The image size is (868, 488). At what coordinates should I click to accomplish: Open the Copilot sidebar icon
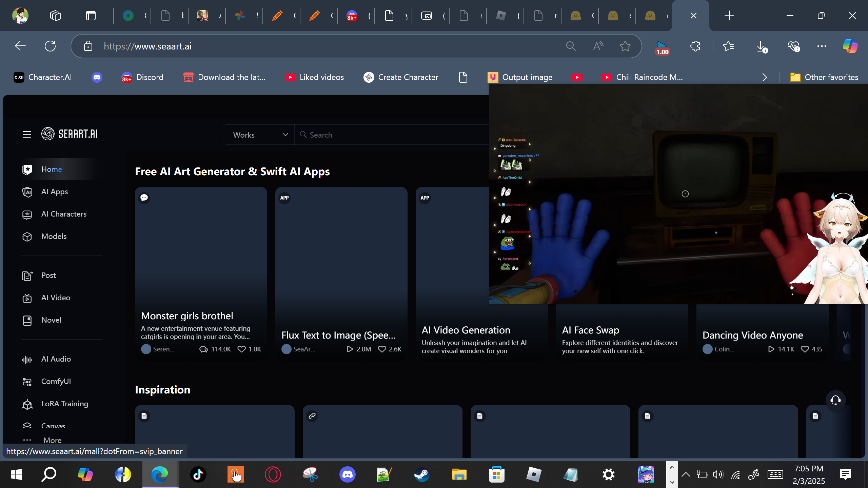coord(850,46)
